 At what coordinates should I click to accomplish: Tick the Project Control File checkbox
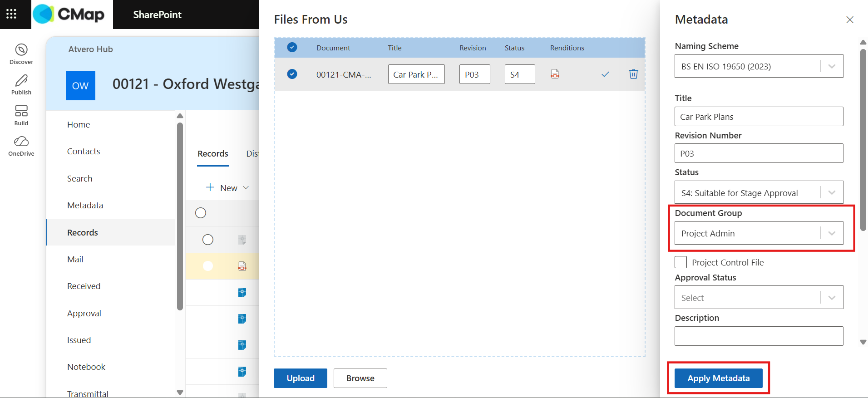point(681,262)
